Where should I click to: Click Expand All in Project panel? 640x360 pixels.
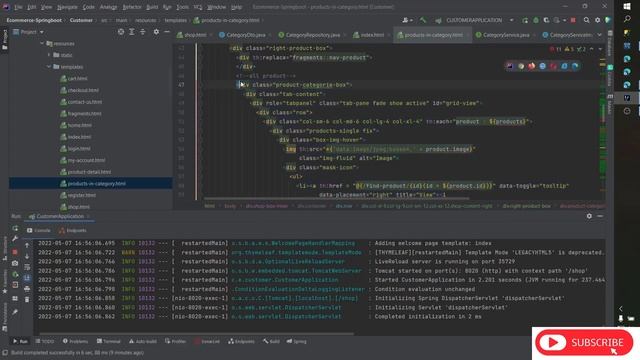click(132, 32)
